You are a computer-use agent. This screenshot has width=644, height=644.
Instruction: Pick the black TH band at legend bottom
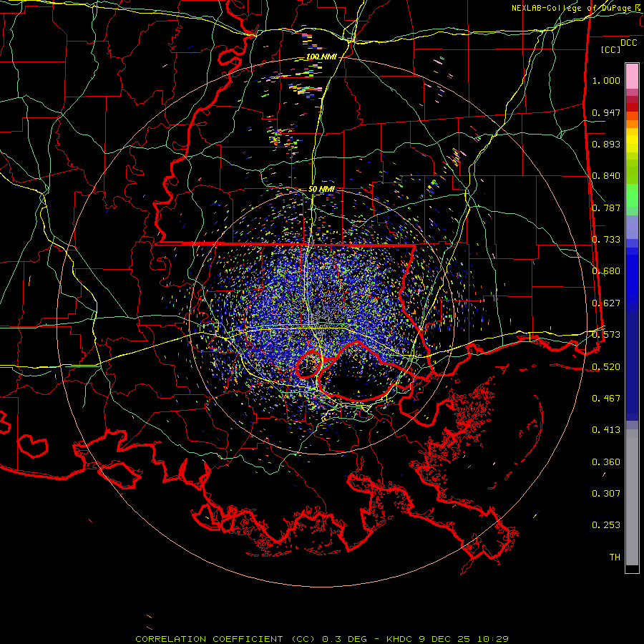pyautogui.click(x=632, y=568)
